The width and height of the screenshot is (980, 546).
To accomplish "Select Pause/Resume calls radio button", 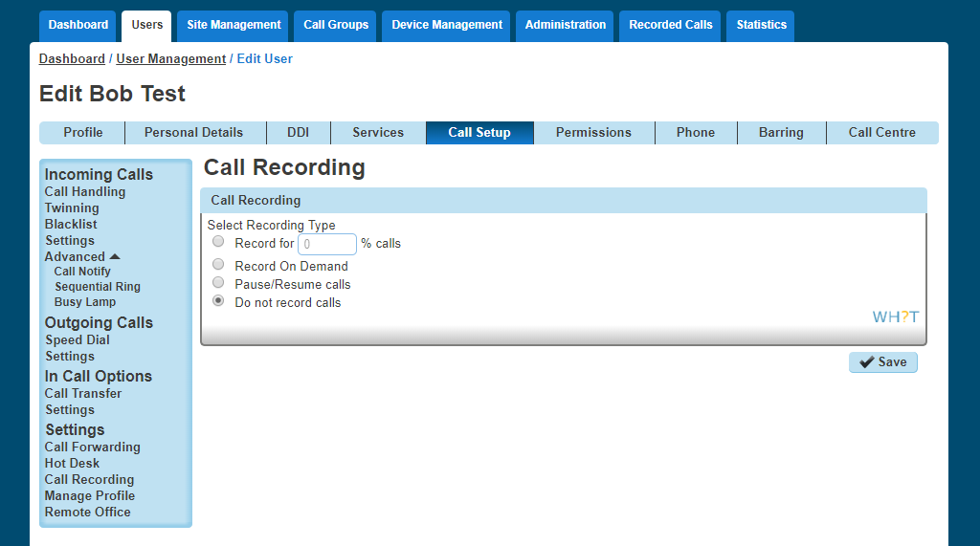I will pyautogui.click(x=218, y=282).
